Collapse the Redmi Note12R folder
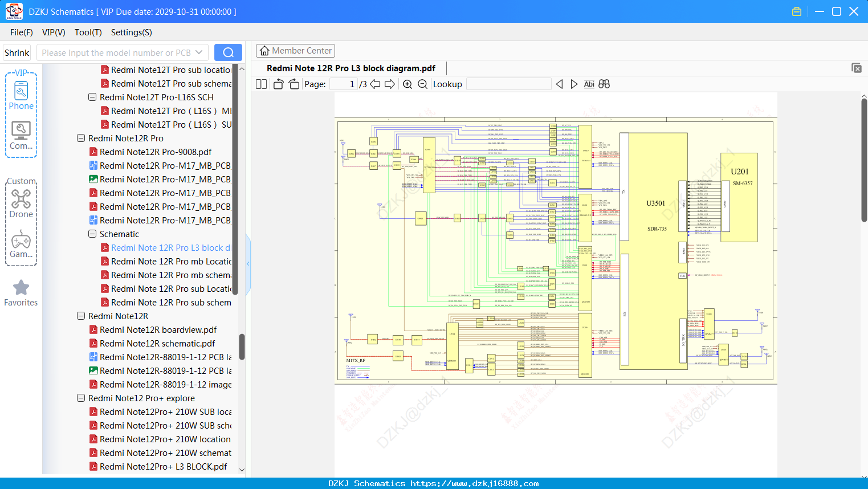The height and width of the screenshot is (489, 868). tap(81, 316)
